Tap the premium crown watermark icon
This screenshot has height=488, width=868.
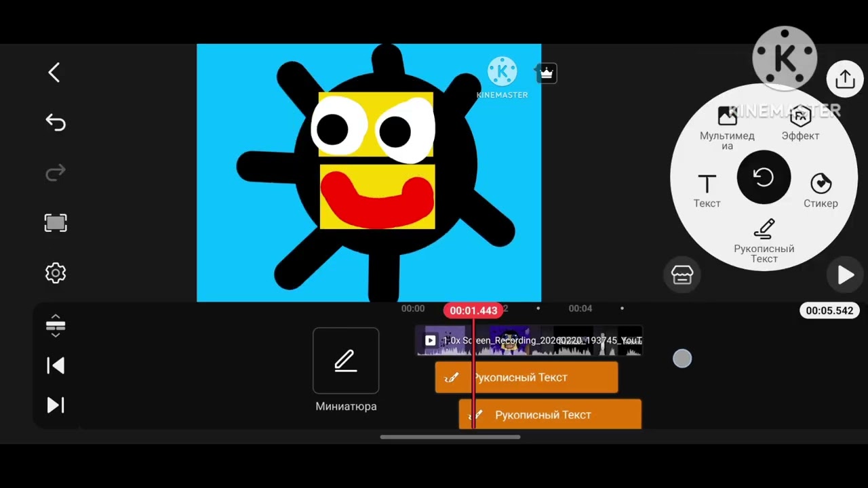pos(546,73)
